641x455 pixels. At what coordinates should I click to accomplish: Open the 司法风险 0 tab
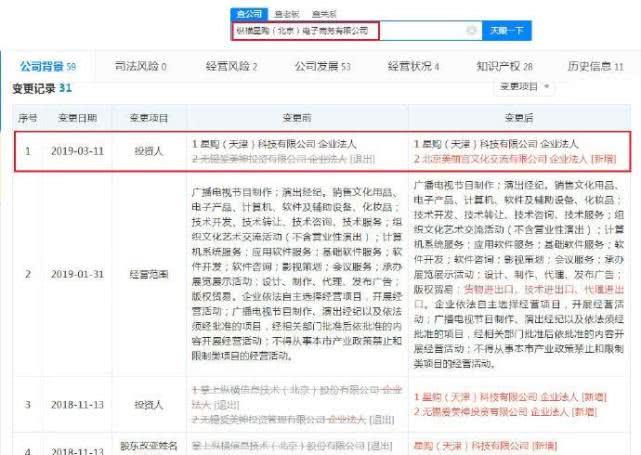pyautogui.click(x=141, y=66)
